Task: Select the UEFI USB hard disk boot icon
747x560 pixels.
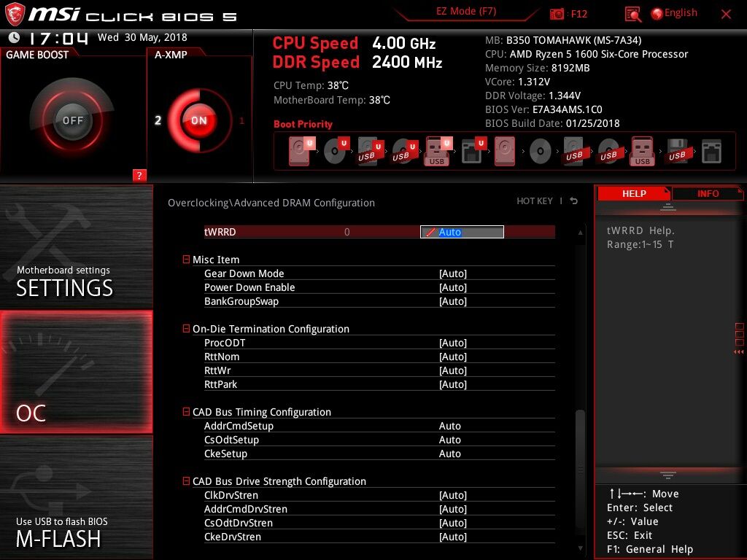Action: 370,152
